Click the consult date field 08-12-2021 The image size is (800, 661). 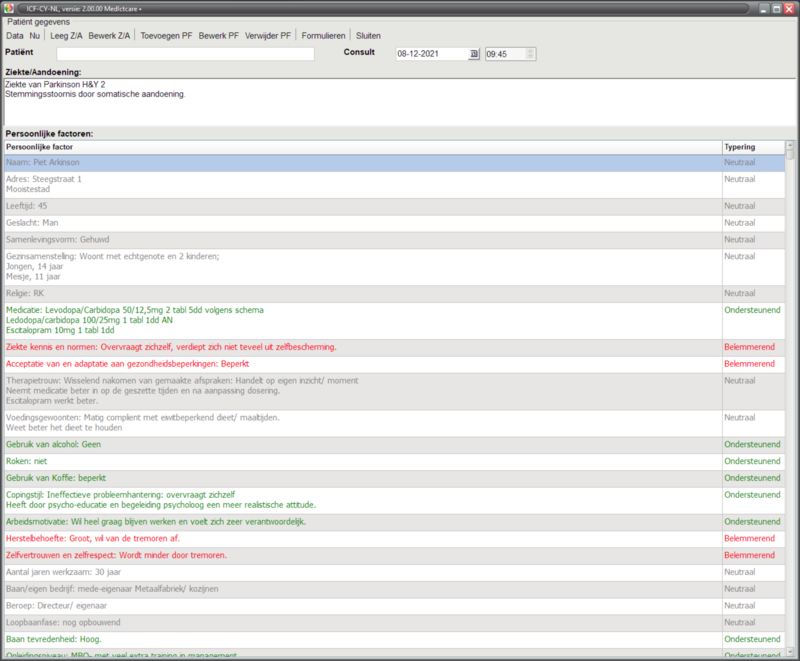(430, 54)
